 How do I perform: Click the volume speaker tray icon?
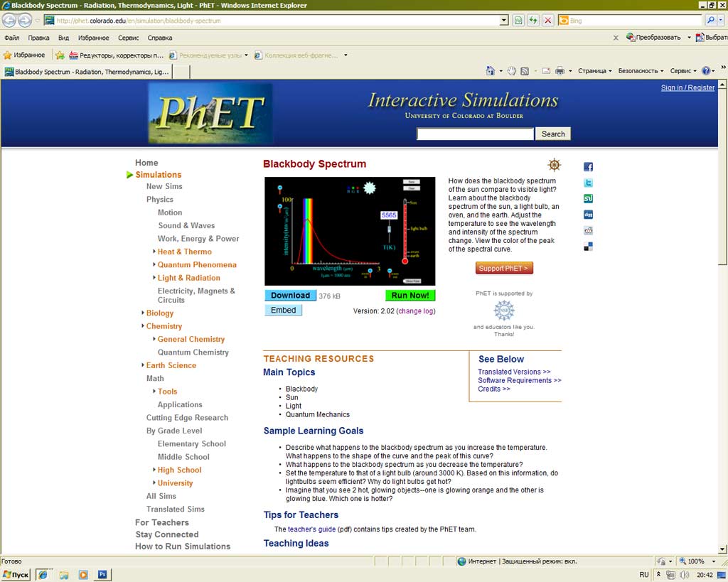coord(685,575)
